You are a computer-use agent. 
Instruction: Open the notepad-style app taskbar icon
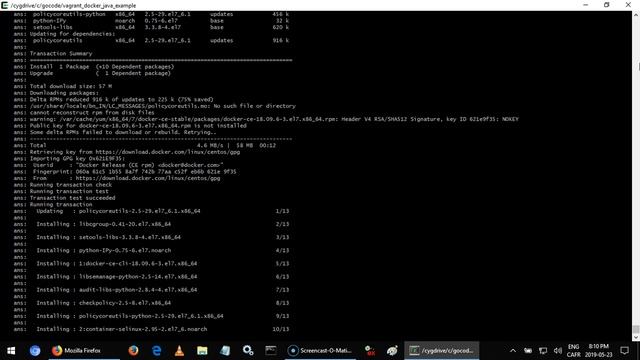tap(225, 351)
